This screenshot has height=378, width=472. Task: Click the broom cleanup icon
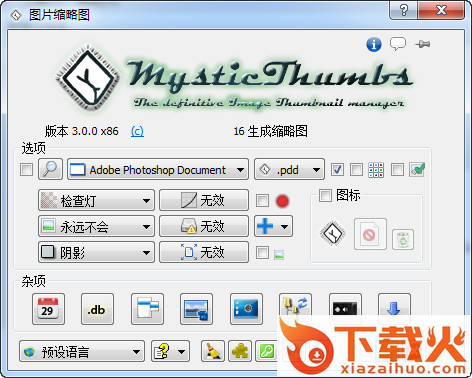(213, 351)
